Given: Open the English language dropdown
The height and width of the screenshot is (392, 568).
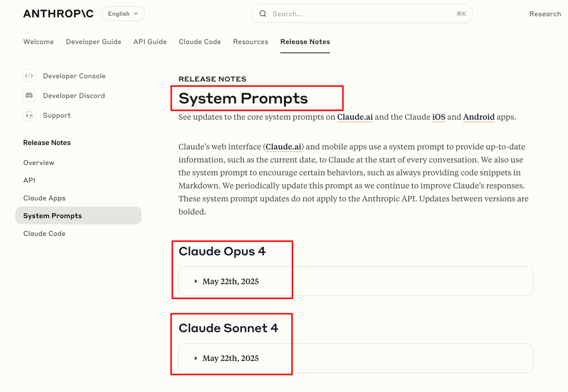Looking at the screenshot, I should coord(123,14).
